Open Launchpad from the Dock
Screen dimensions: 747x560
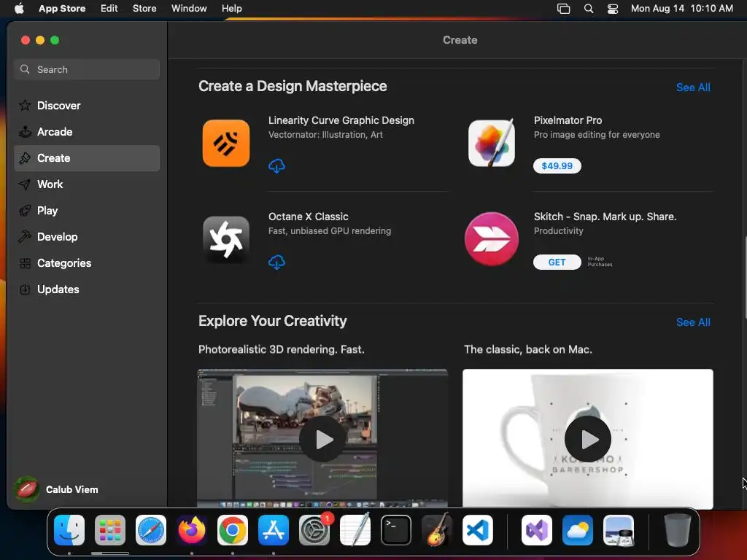click(x=110, y=530)
